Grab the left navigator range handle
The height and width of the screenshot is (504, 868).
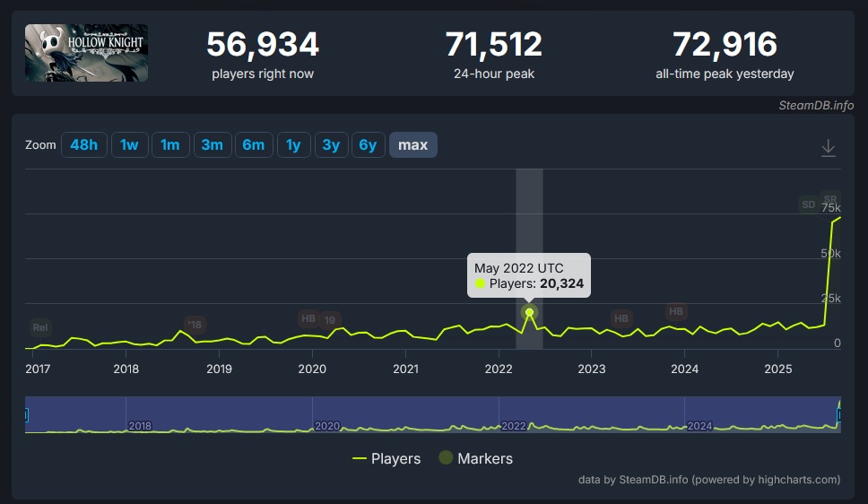26,415
